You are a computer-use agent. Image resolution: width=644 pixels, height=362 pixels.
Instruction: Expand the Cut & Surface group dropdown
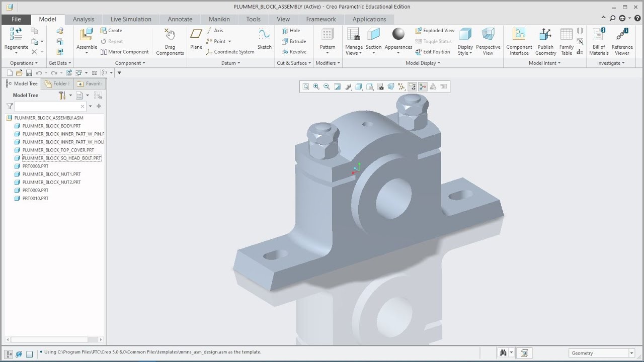294,63
